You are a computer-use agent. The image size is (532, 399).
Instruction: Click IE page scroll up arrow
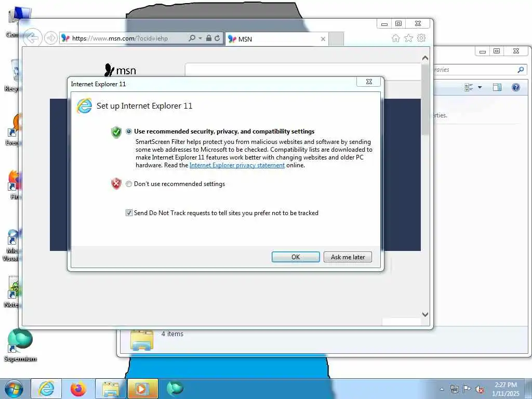(x=425, y=58)
